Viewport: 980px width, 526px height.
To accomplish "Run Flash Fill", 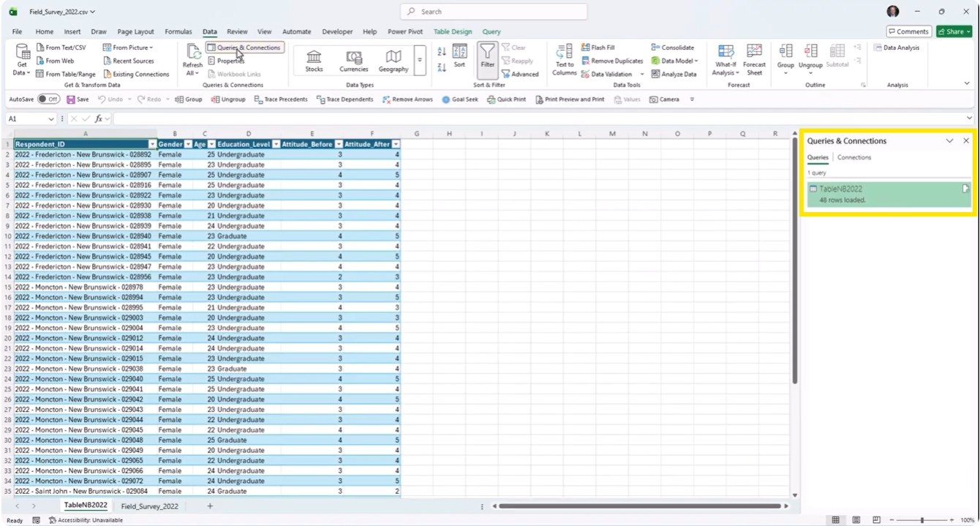I will click(x=598, y=48).
